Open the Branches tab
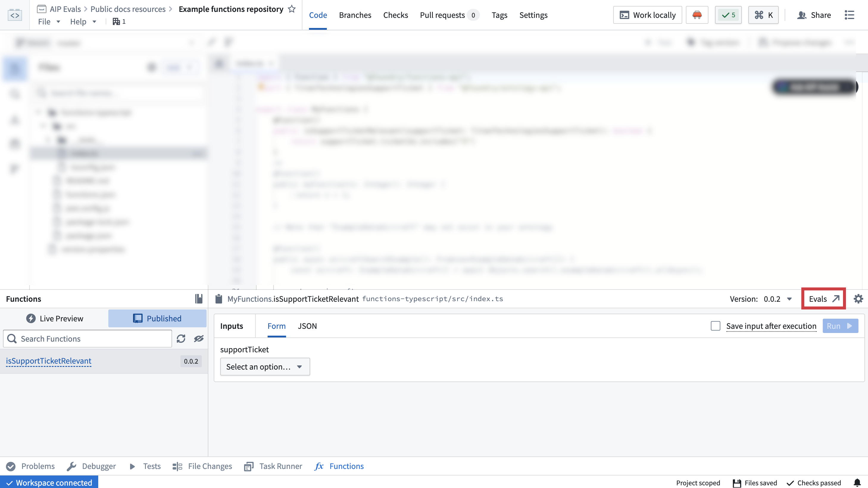This screenshot has width=868, height=488. (x=355, y=15)
